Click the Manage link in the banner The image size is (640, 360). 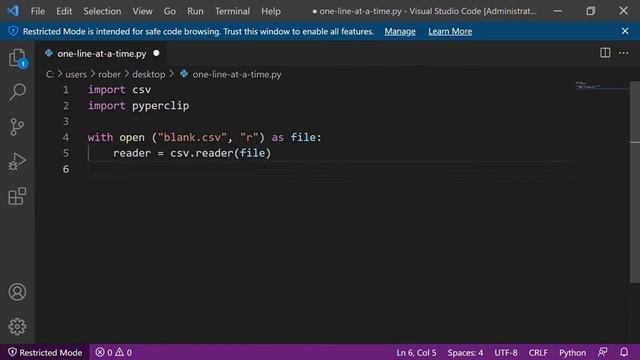[x=400, y=31]
